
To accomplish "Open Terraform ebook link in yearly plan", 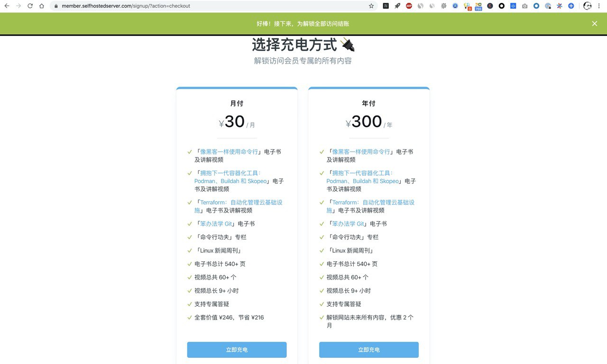I will (373, 202).
